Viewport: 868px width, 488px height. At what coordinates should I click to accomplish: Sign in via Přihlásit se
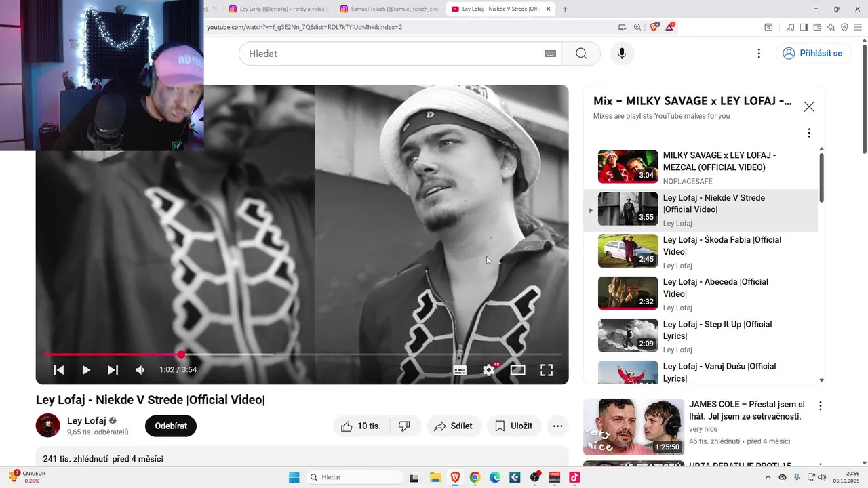(813, 54)
